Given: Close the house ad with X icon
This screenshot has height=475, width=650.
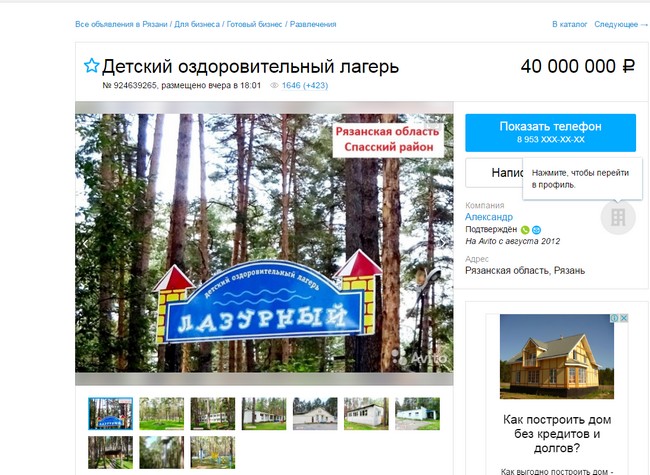Looking at the screenshot, I should coord(623,318).
